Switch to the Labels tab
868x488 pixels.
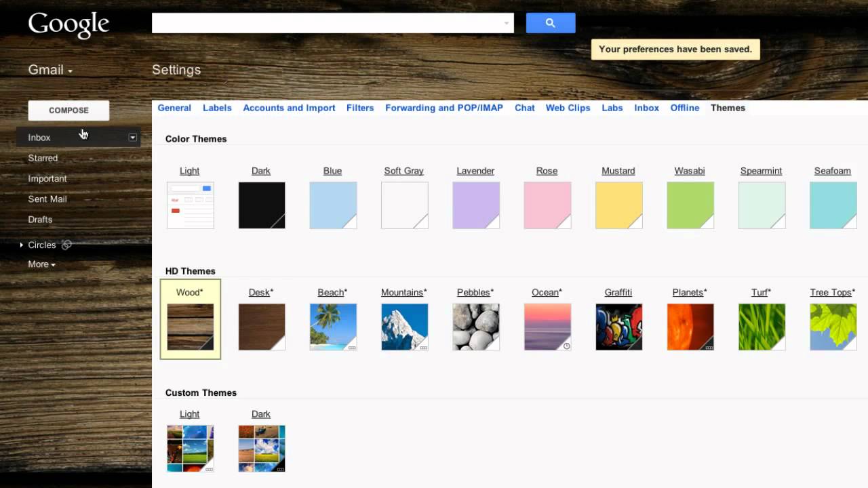pyautogui.click(x=217, y=108)
